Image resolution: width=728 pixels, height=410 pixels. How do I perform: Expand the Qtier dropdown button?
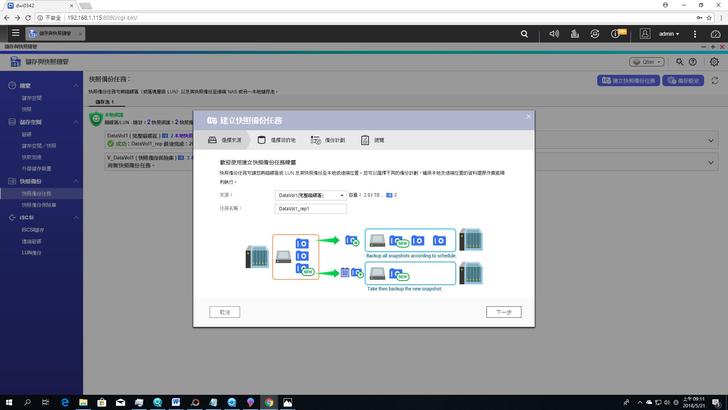tap(647, 62)
